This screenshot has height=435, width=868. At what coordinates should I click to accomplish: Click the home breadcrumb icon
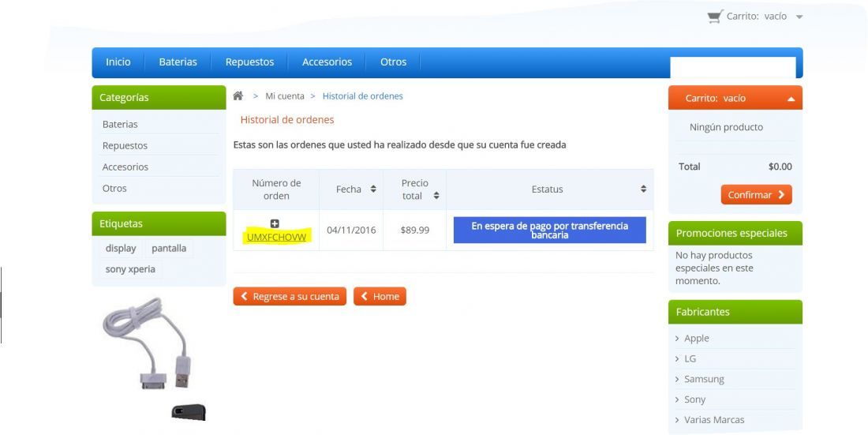[x=238, y=96]
